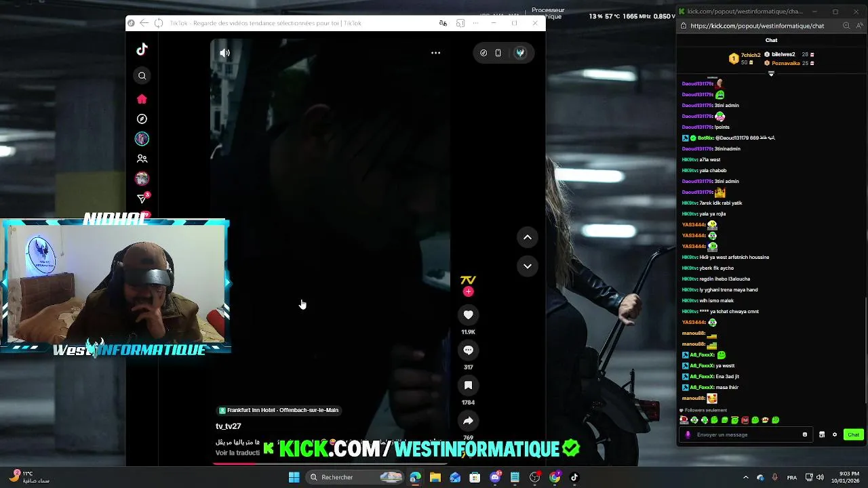This screenshot has height=488, width=868.
Task: Click 'Voir la traduction' under caption
Action: pyautogui.click(x=237, y=453)
